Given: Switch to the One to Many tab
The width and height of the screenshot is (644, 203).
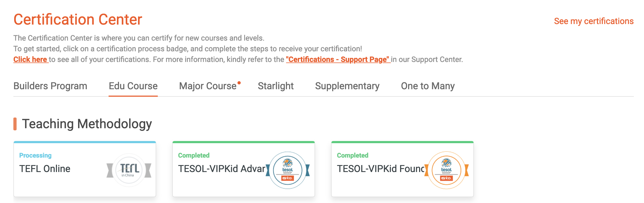Looking at the screenshot, I should pyautogui.click(x=428, y=86).
